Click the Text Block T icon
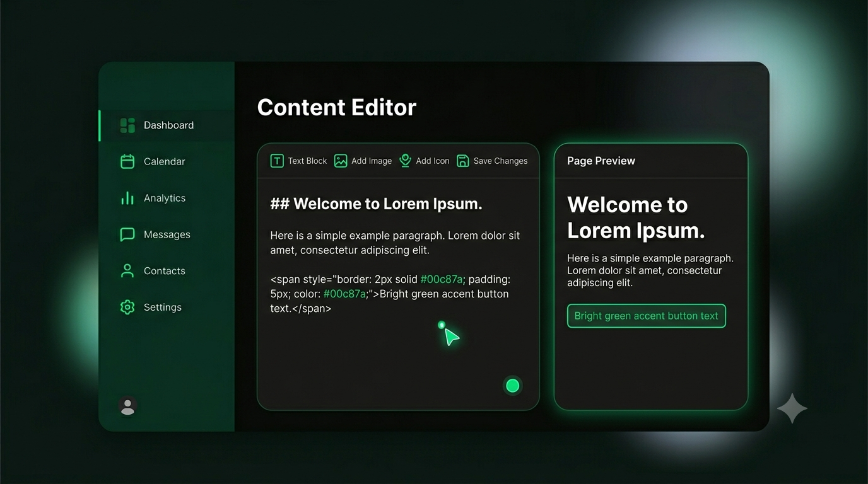This screenshot has height=484, width=868. pos(277,161)
